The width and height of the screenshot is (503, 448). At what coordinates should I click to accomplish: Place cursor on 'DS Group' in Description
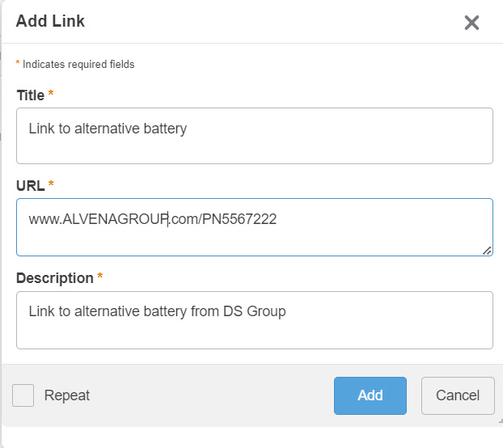259,311
